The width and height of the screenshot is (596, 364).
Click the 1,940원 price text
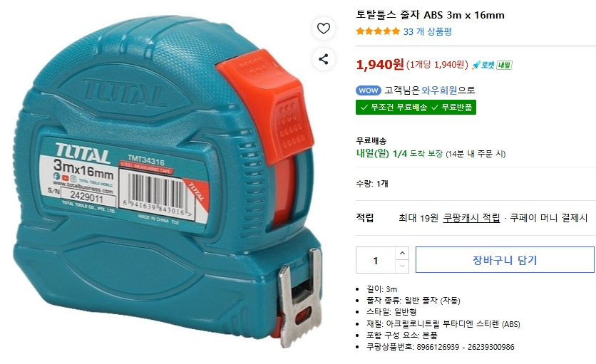click(380, 65)
